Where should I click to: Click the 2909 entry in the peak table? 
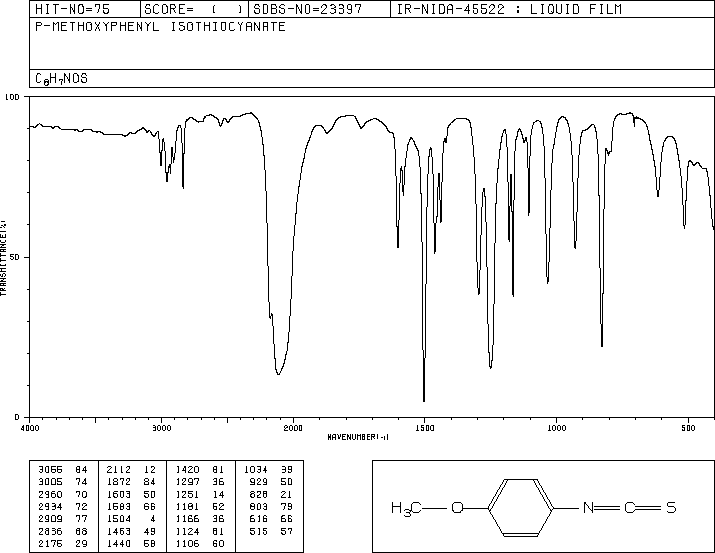(50, 519)
